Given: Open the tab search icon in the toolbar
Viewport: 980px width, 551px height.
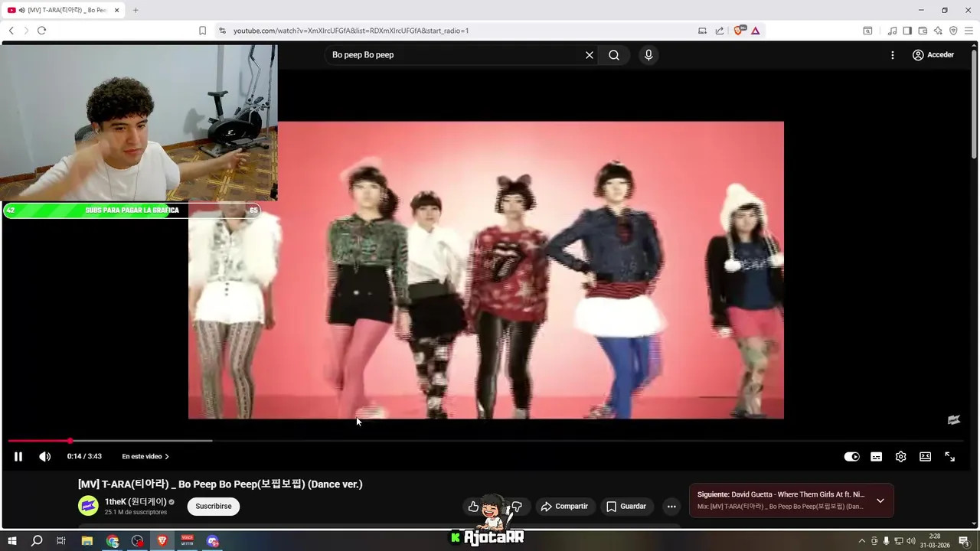Looking at the screenshot, I should [x=867, y=31].
